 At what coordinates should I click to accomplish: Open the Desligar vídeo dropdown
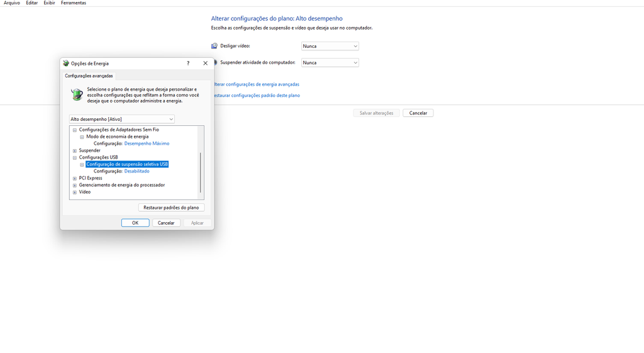(x=330, y=46)
